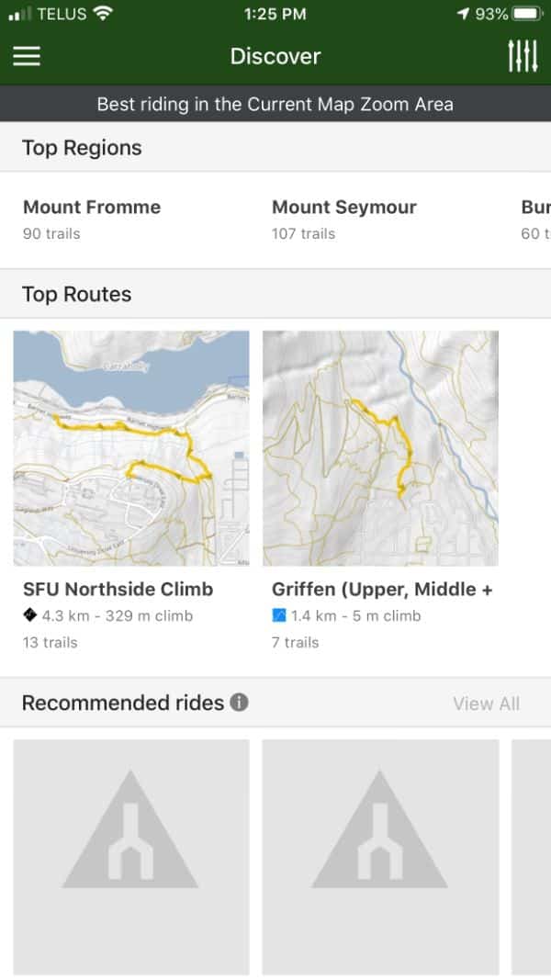Open the Mount Seymour region with 107 trails
The height and width of the screenshot is (980, 551).
click(x=343, y=219)
